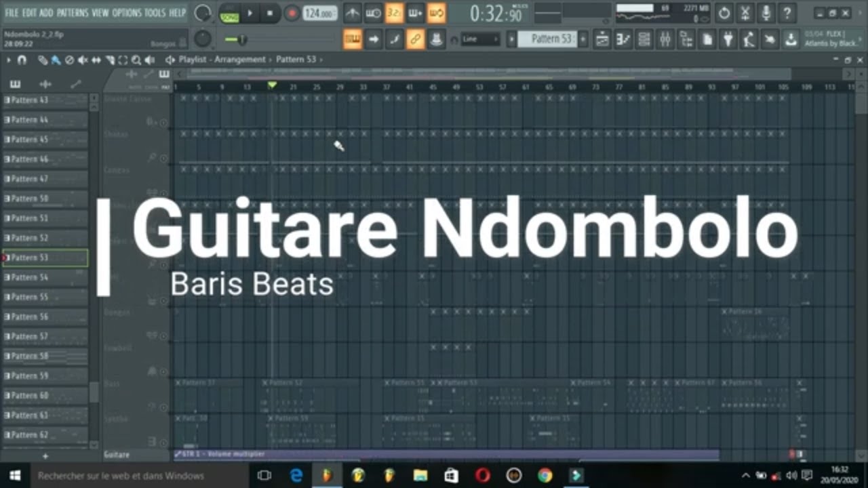Open the EDIT menu
This screenshot has width=868, height=488.
tap(29, 12)
